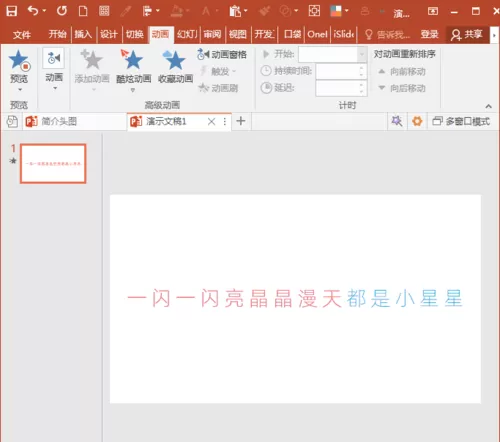Save the presentation with the floppy icon
Screen dimensions: 500x442
(12, 11)
